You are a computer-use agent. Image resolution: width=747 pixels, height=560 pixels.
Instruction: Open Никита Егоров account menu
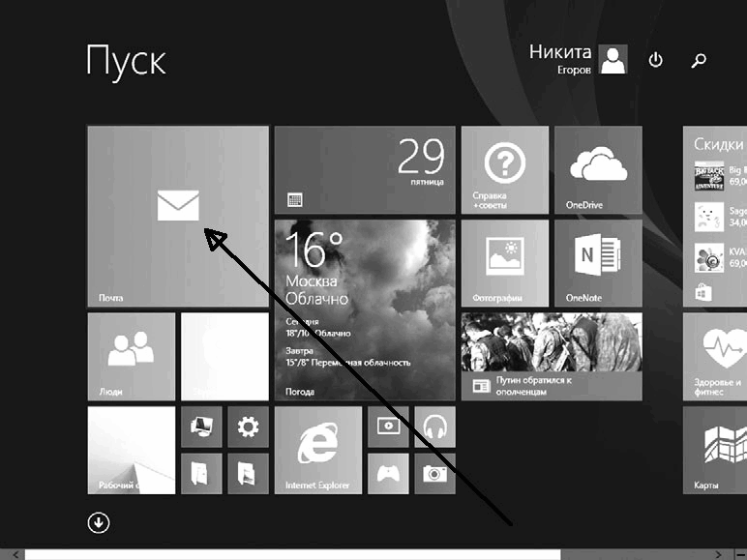click(x=578, y=59)
